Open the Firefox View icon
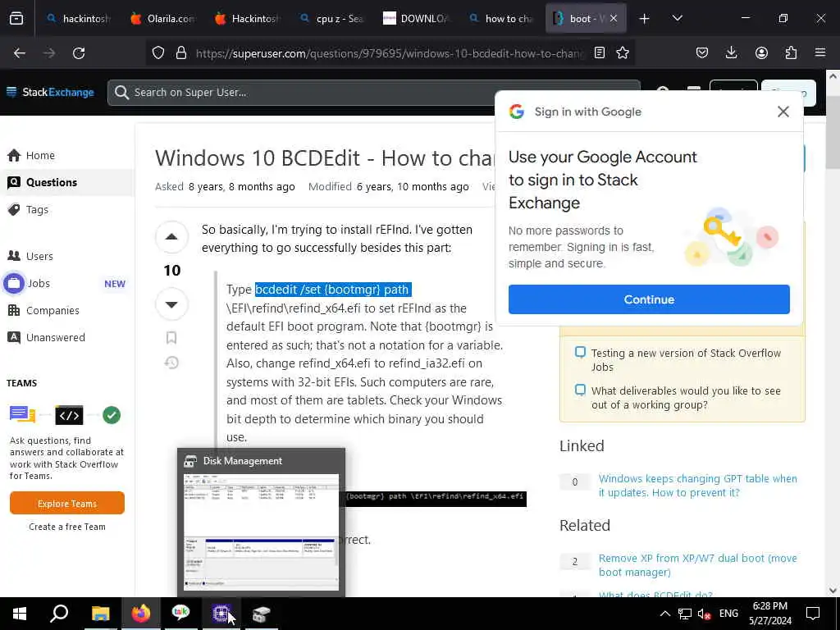This screenshot has width=840, height=630. [16, 18]
